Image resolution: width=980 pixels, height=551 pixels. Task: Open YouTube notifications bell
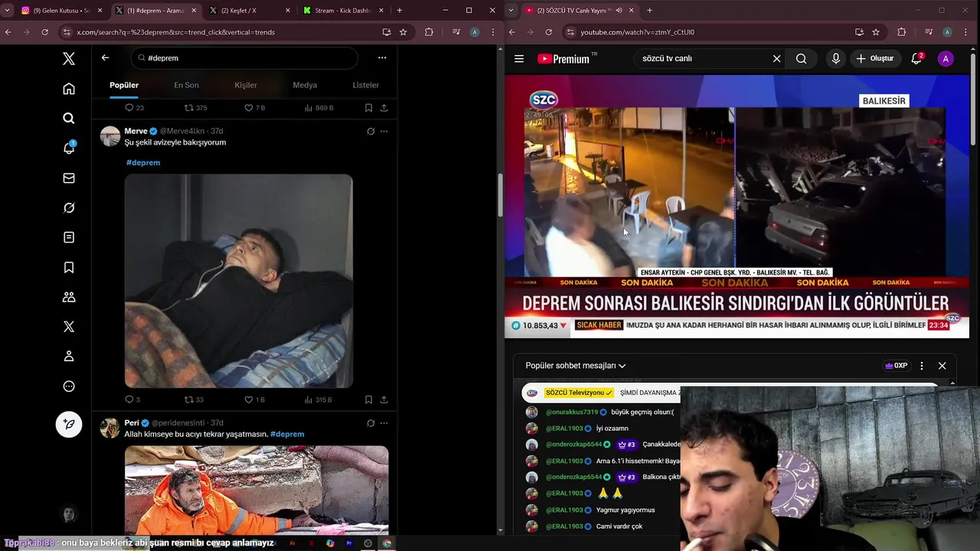click(916, 59)
